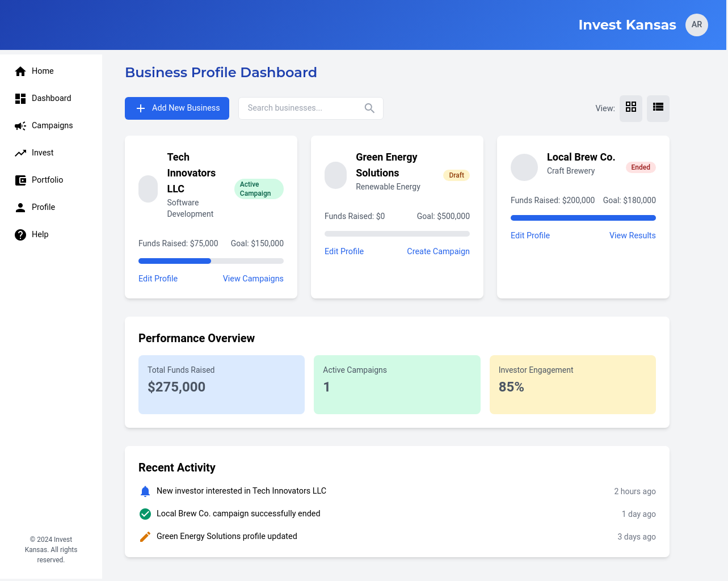Viewport: 728px width, 581px height.
Task: Select the Invest trending-up icon
Action: pyautogui.click(x=20, y=153)
